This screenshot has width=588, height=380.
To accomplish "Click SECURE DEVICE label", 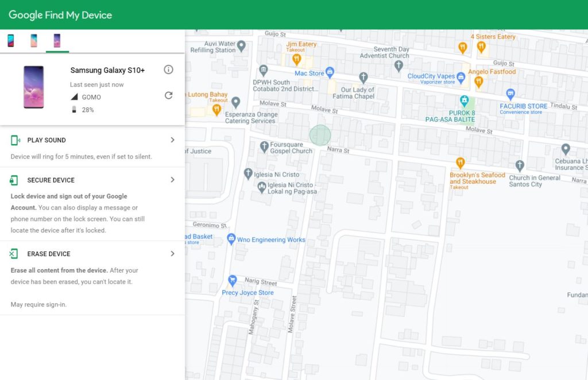I will click(x=51, y=180).
